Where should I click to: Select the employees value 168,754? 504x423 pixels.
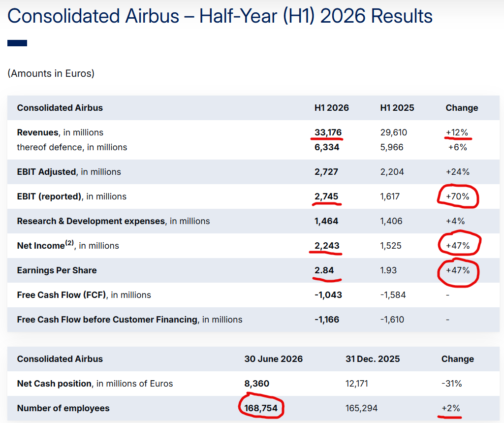click(261, 409)
